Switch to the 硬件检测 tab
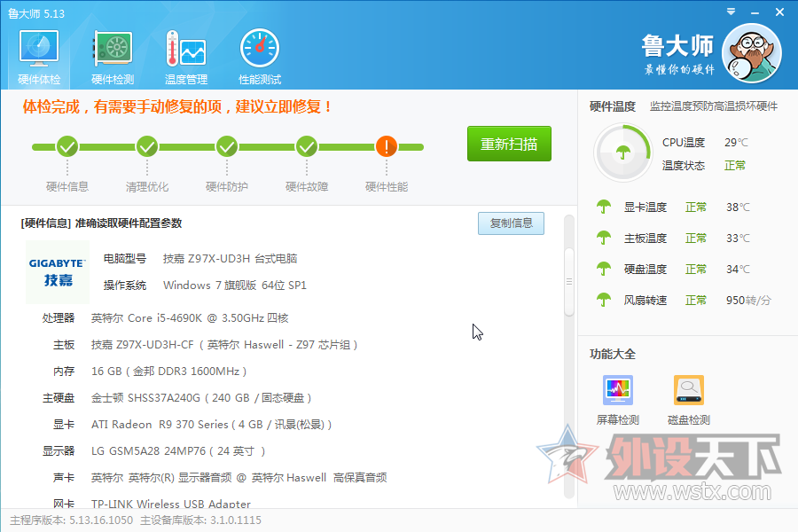Image resolution: width=798 pixels, height=532 pixels. [x=113, y=57]
